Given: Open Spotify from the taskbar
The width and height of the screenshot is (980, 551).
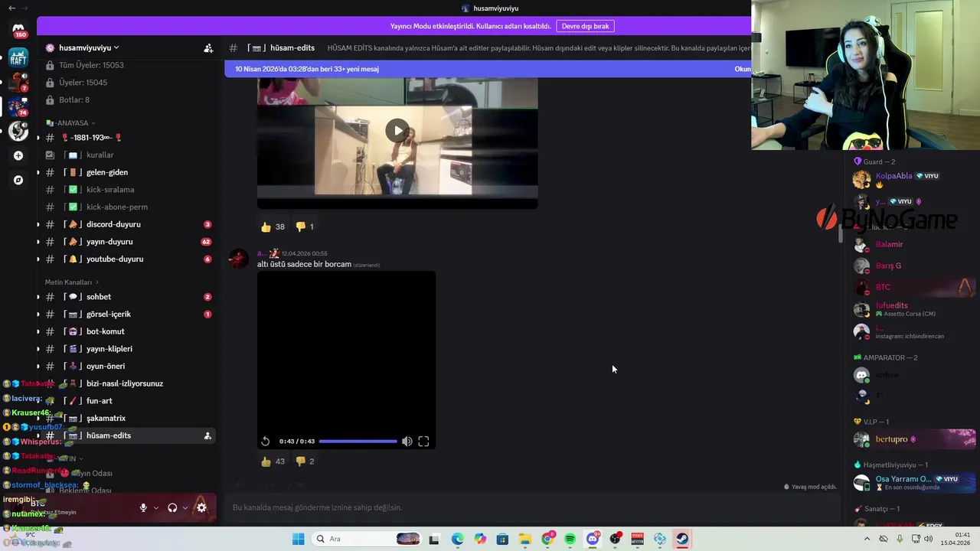Looking at the screenshot, I should [570, 539].
